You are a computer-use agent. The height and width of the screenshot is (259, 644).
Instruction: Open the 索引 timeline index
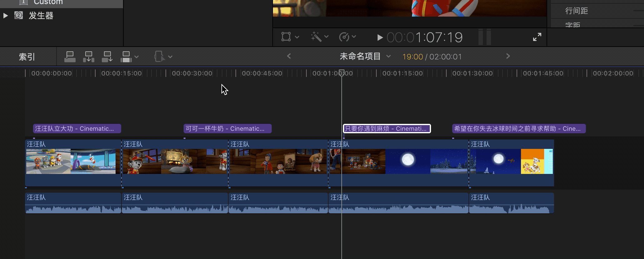tap(27, 57)
